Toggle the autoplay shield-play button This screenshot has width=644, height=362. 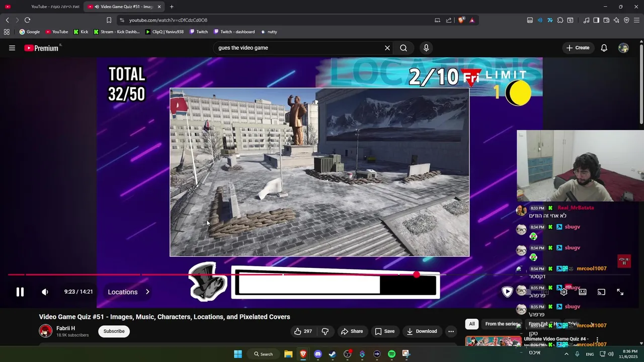(x=507, y=292)
